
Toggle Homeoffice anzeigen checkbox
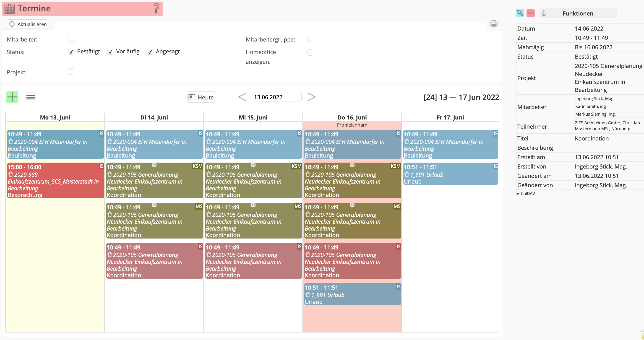click(x=310, y=52)
